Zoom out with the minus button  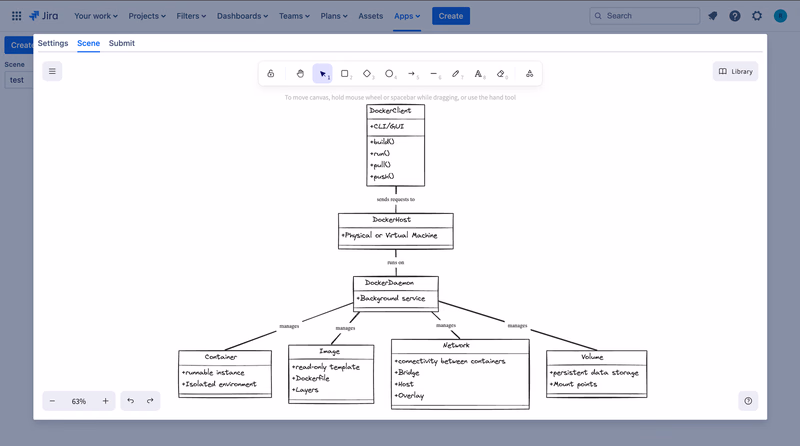pos(52,401)
